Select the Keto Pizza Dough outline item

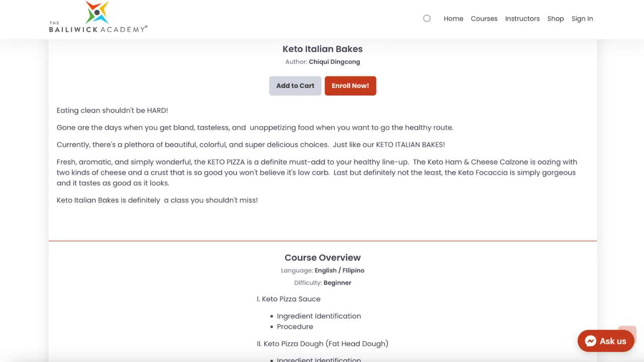(x=323, y=343)
